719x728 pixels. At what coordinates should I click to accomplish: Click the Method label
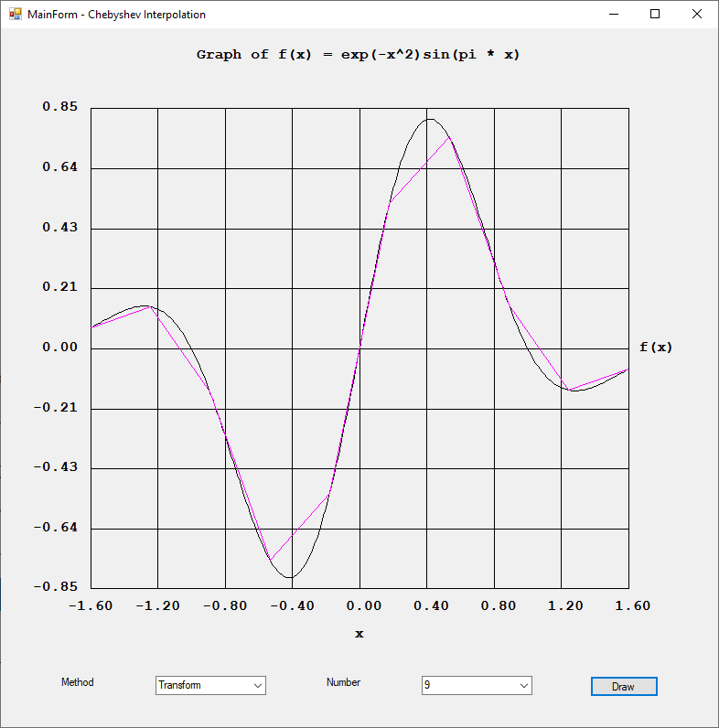tap(77, 682)
